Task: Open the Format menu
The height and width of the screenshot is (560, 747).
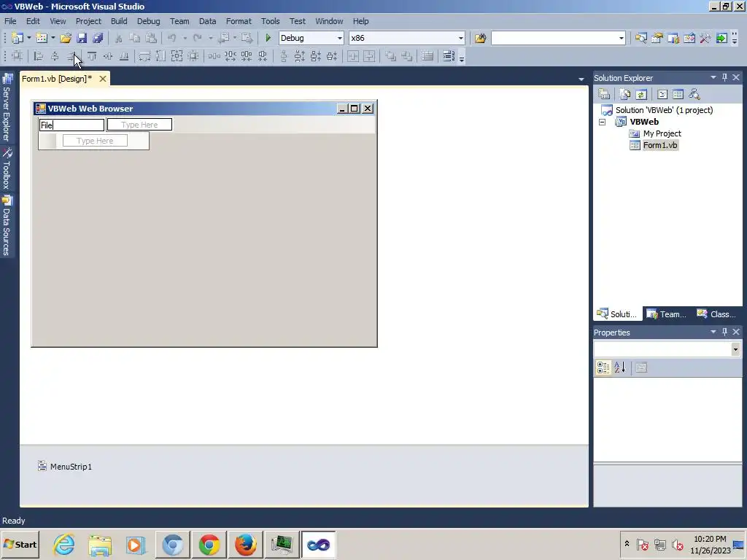Action: point(239,21)
